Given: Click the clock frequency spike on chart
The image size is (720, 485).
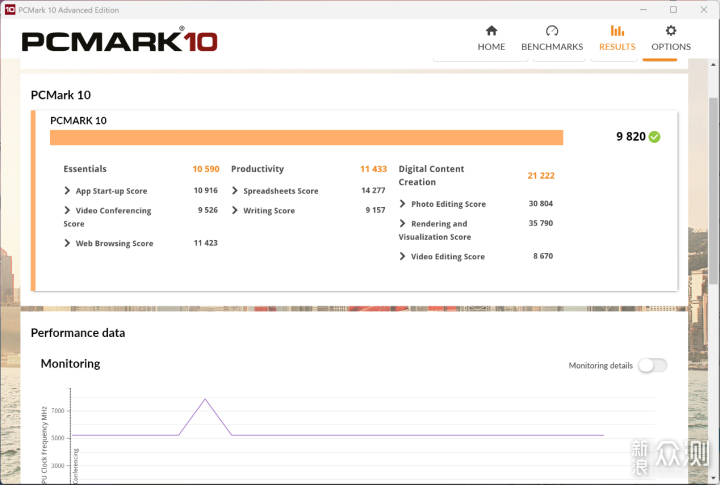Looking at the screenshot, I should point(205,400).
